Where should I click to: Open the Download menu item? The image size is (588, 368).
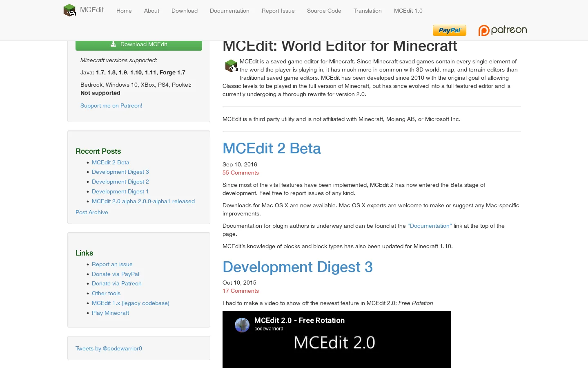(185, 11)
